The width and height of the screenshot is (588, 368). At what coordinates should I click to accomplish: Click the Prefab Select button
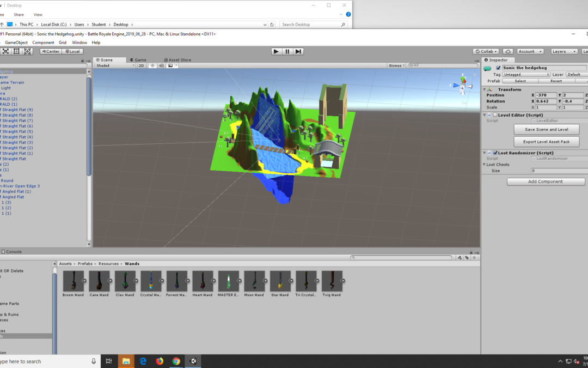pos(520,81)
